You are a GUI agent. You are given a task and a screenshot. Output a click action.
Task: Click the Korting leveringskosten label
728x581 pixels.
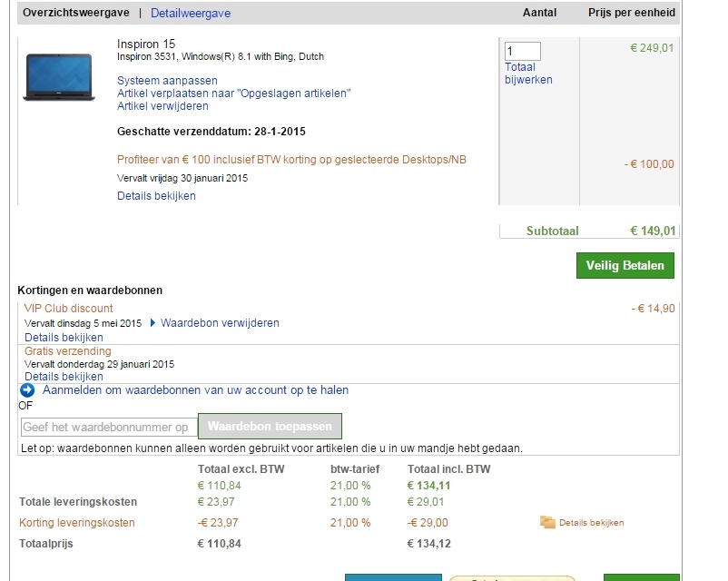(76, 523)
